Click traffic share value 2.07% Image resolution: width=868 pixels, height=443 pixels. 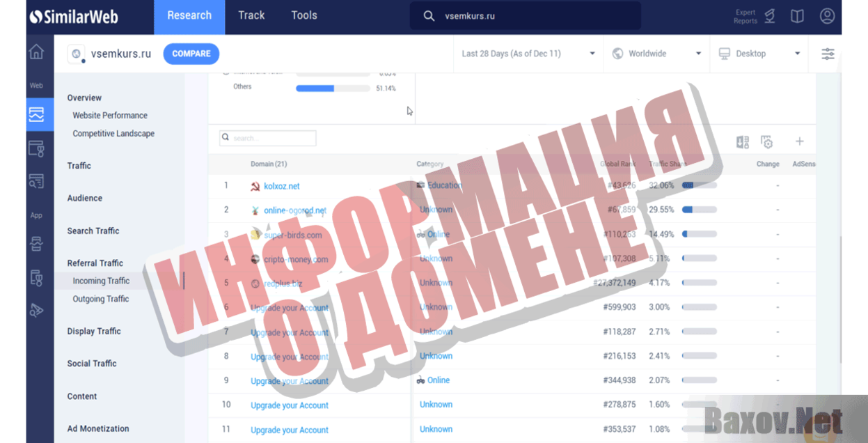point(659,380)
